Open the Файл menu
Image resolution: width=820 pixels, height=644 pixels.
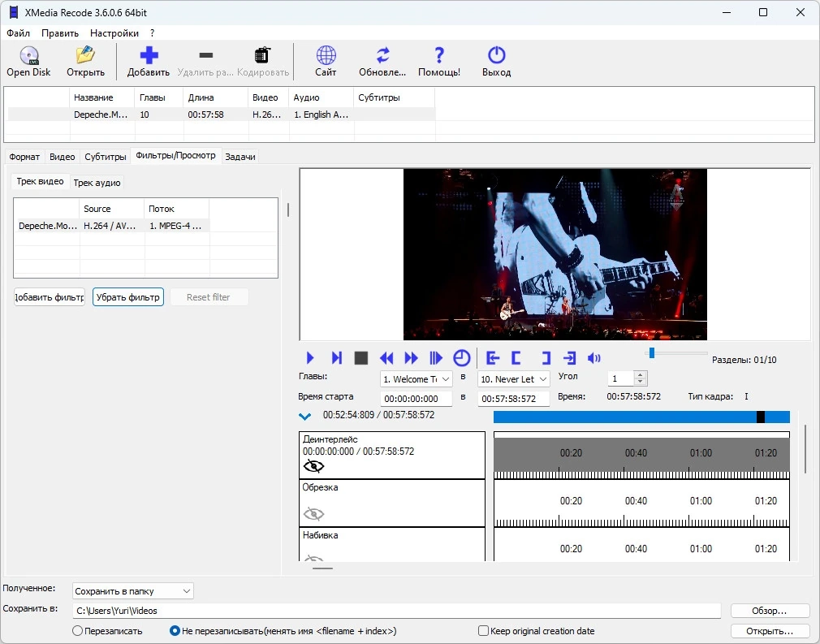19,33
